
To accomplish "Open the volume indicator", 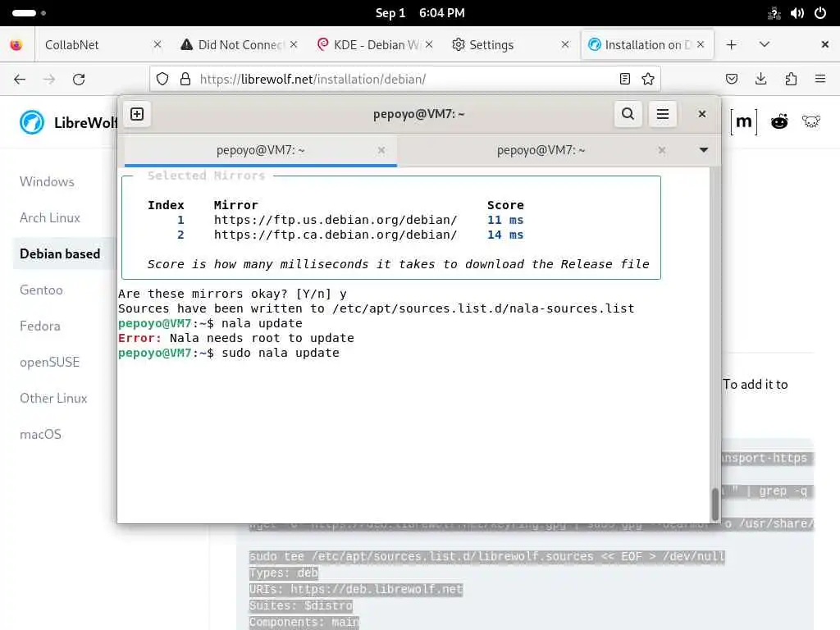I will click(x=797, y=13).
